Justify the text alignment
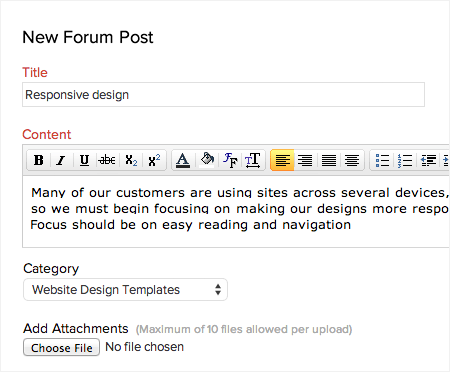The width and height of the screenshot is (450, 372). (329, 160)
